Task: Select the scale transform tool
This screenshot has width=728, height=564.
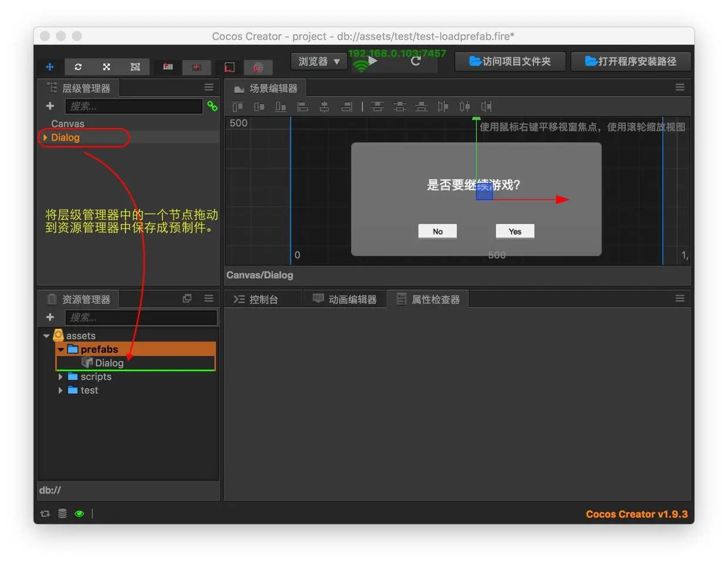Action: 106,67
